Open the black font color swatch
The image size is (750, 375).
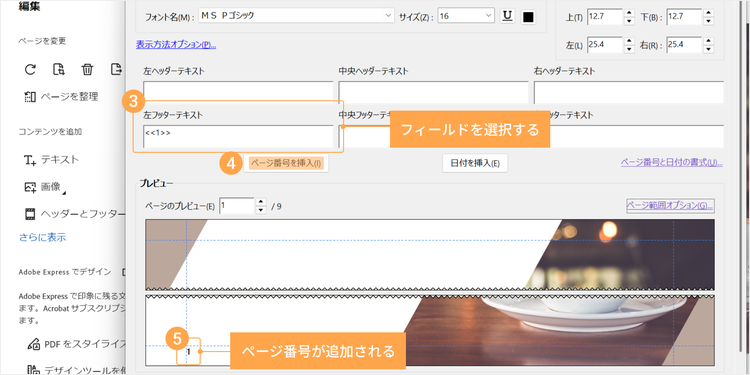coord(528,17)
